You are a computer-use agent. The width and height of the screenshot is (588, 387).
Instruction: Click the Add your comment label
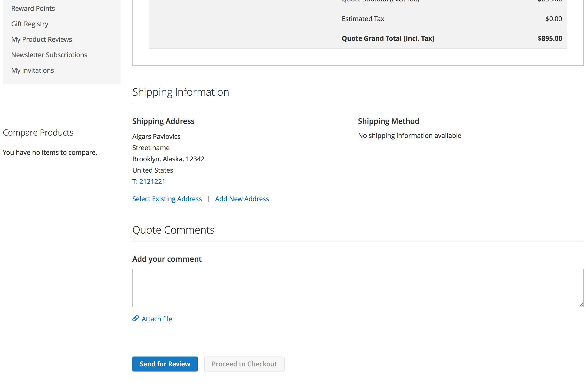point(167,259)
